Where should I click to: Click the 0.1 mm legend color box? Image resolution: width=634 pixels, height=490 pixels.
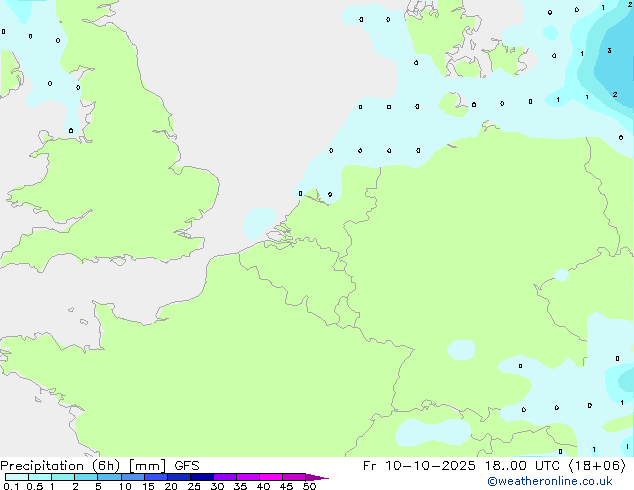17,477
